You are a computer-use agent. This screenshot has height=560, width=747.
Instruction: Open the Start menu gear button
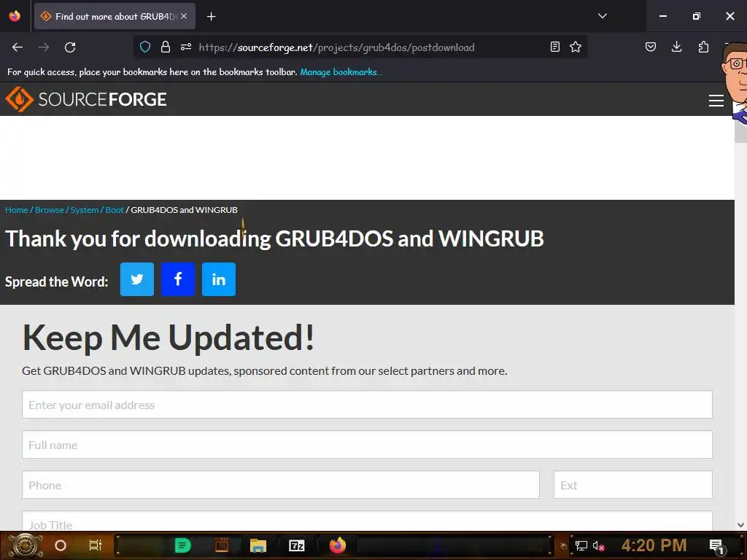click(26, 545)
